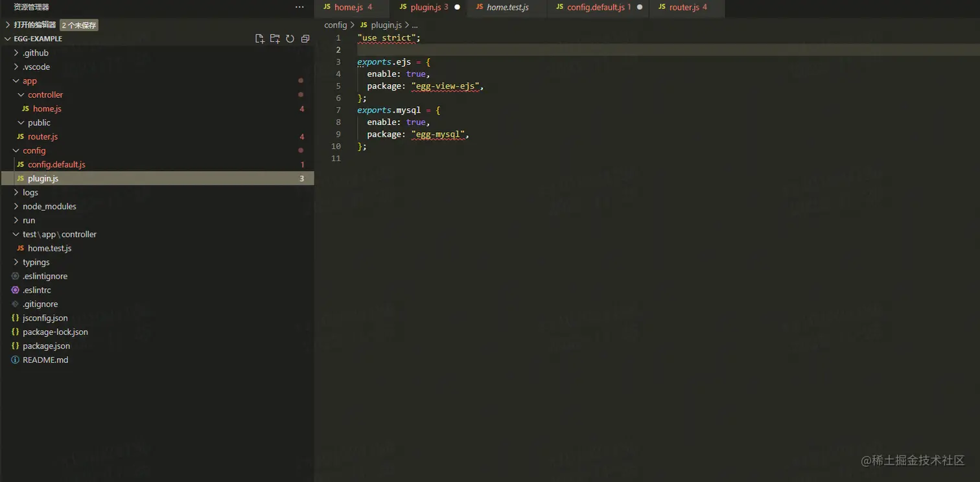The image size is (980, 482).
Task: Click the "use strict" string in editor
Action: (x=386, y=38)
